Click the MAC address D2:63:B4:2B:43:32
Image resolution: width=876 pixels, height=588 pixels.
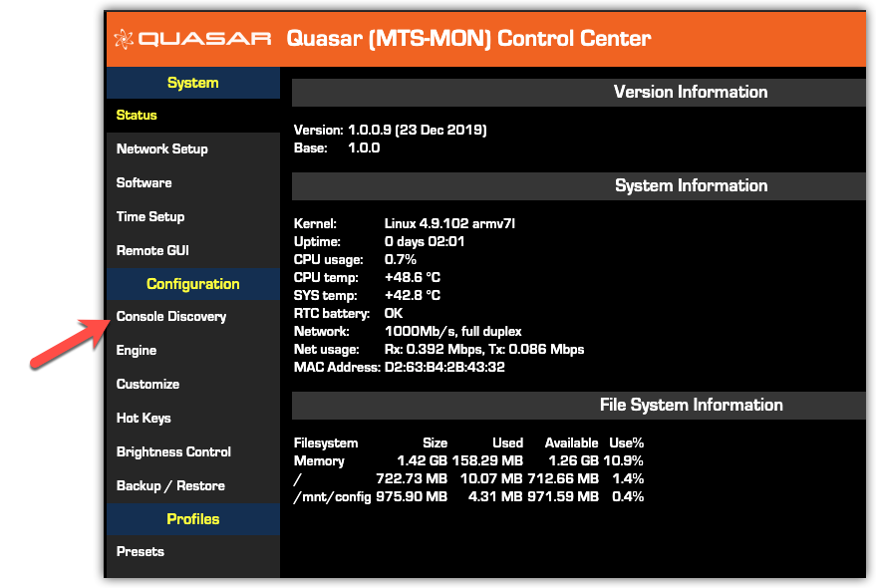[444, 367]
